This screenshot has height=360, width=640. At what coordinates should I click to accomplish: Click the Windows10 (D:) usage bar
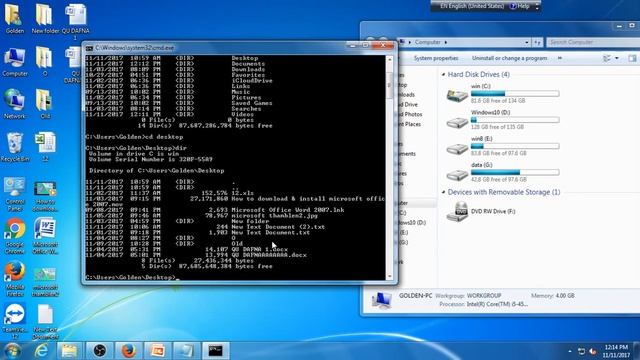[515, 120]
